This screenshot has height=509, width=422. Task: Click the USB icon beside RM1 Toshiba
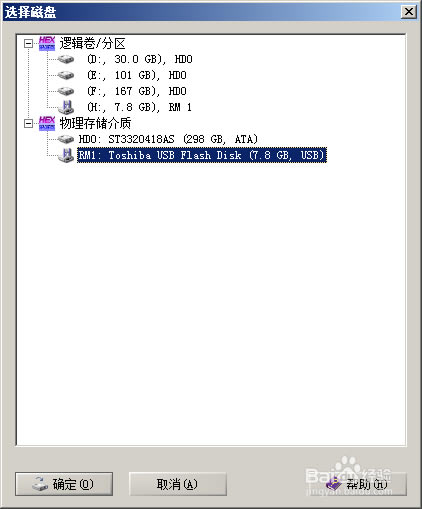66,155
